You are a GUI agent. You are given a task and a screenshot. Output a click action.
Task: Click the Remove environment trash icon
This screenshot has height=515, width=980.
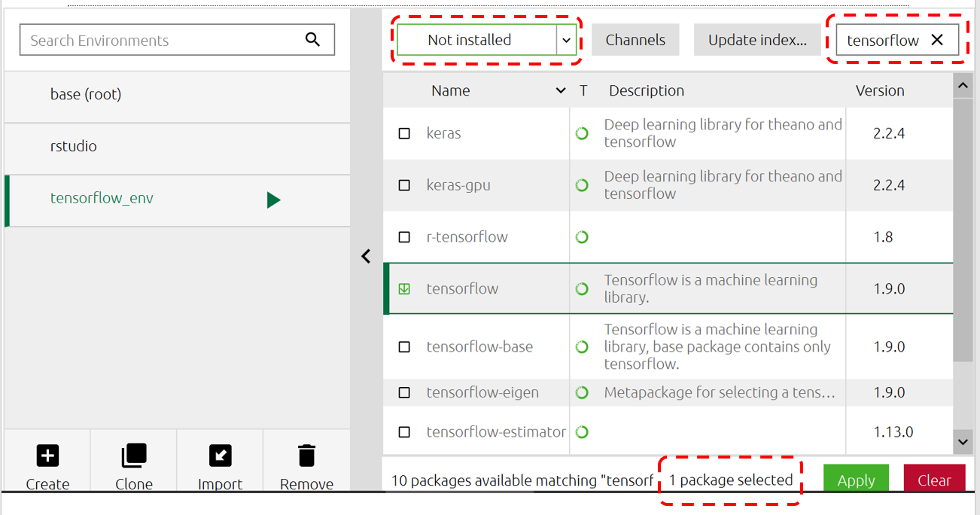306,456
